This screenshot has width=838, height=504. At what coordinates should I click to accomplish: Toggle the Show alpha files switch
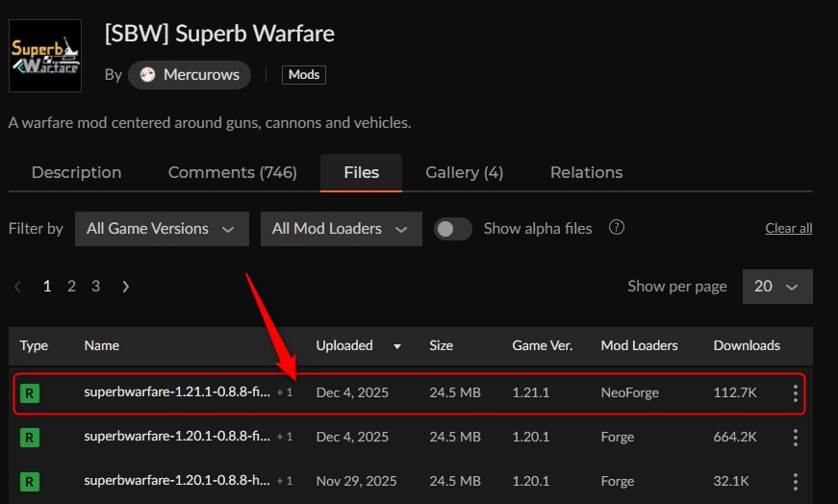point(452,229)
